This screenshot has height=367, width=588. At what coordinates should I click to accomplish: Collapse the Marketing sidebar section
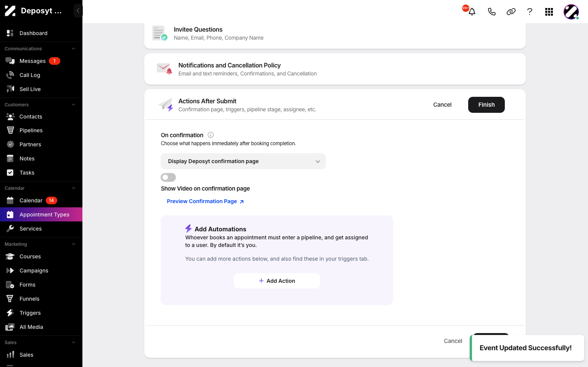(74, 244)
